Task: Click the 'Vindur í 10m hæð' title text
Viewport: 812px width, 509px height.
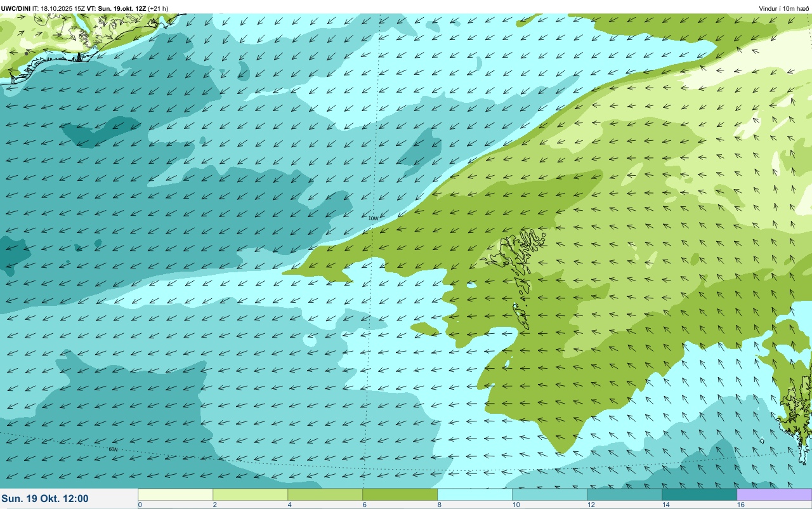Action: [x=783, y=8]
